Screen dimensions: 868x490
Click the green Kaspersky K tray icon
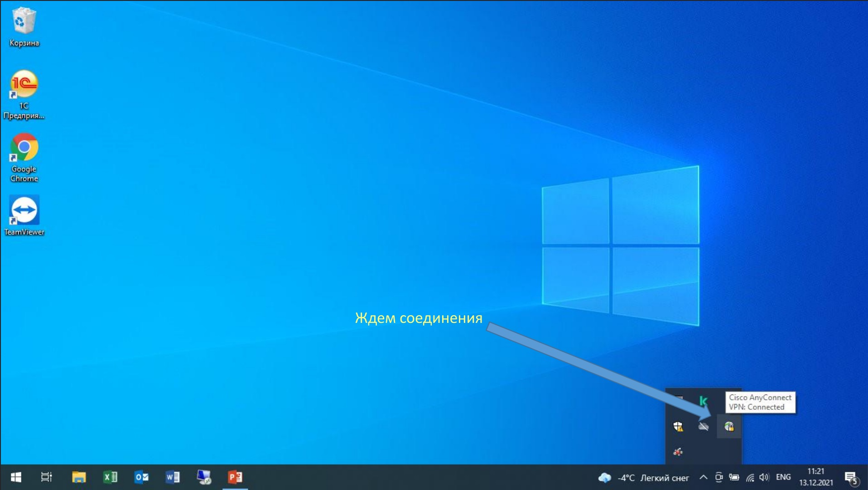[703, 401]
